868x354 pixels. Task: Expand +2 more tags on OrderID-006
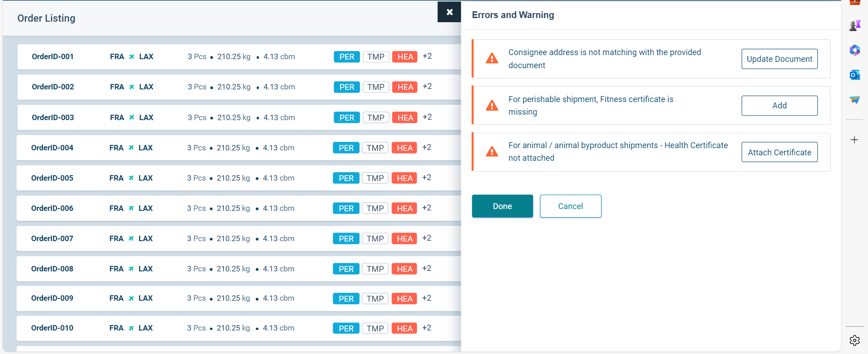(x=427, y=208)
